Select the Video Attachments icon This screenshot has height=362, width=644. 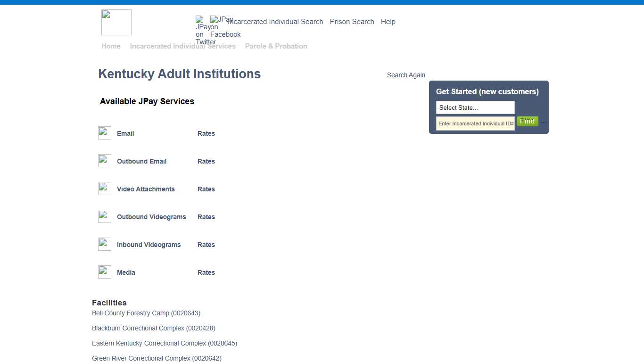coord(104,188)
